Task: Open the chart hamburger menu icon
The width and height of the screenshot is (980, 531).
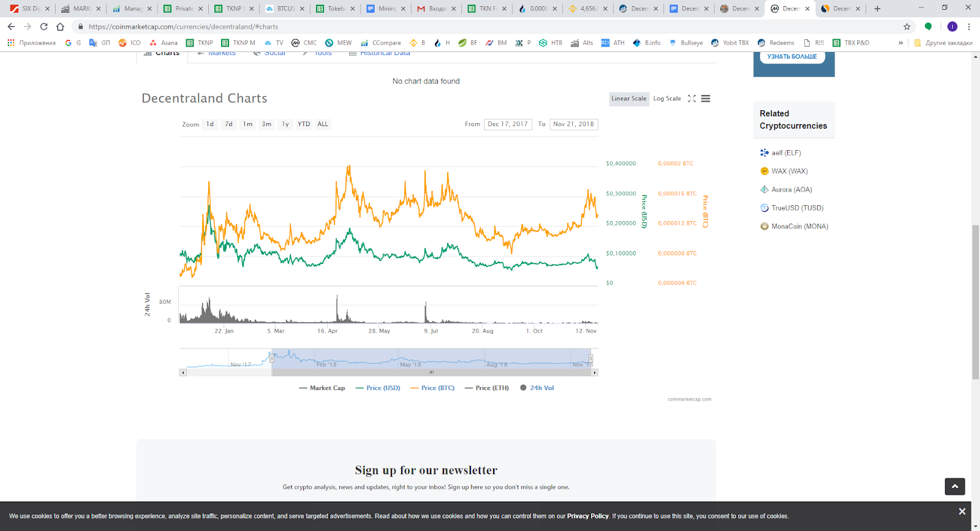Action: click(706, 99)
